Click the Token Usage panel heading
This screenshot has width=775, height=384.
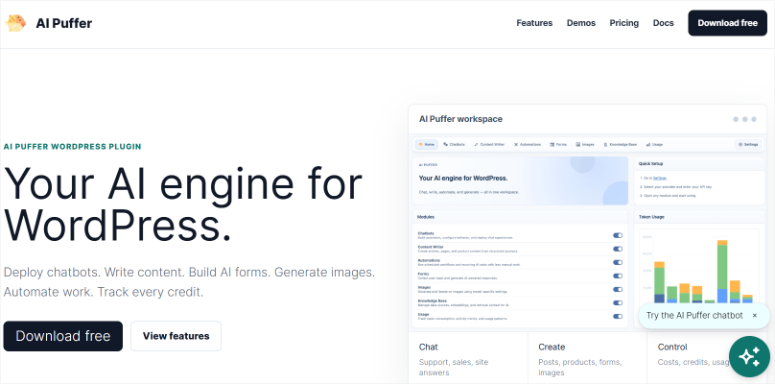pyautogui.click(x=651, y=216)
